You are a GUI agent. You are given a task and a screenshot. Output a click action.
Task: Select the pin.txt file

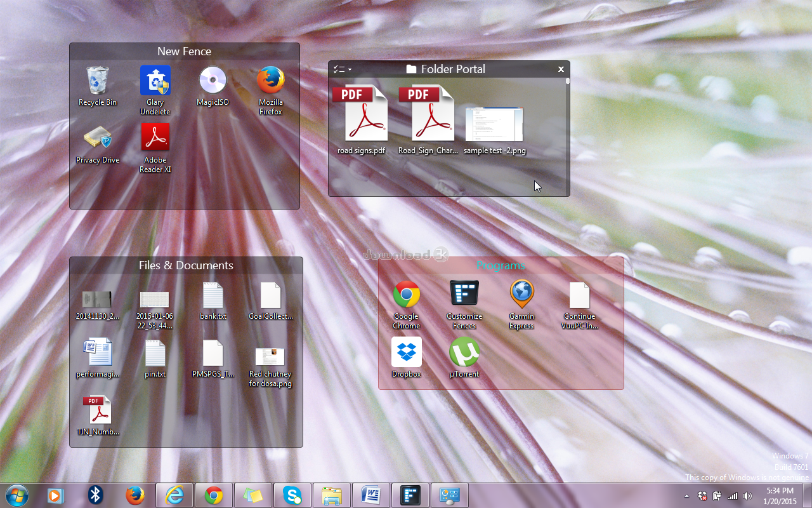[x=155, y=358]
